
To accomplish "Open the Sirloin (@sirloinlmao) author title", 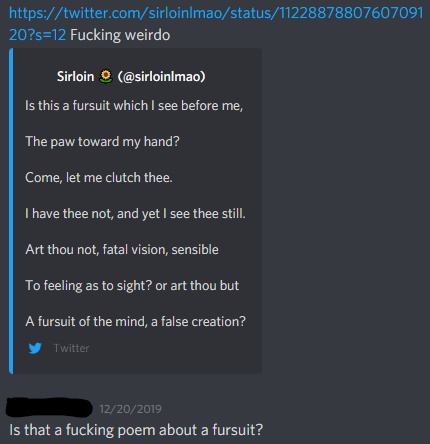I will (131, 76).
